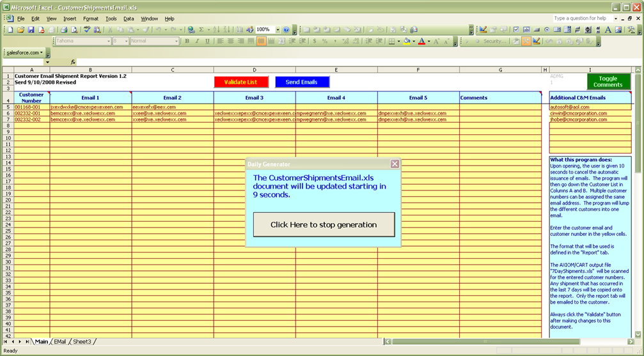Open the Normal style dropdown
This screenshot has height=356, width=644.
point(177,41)
